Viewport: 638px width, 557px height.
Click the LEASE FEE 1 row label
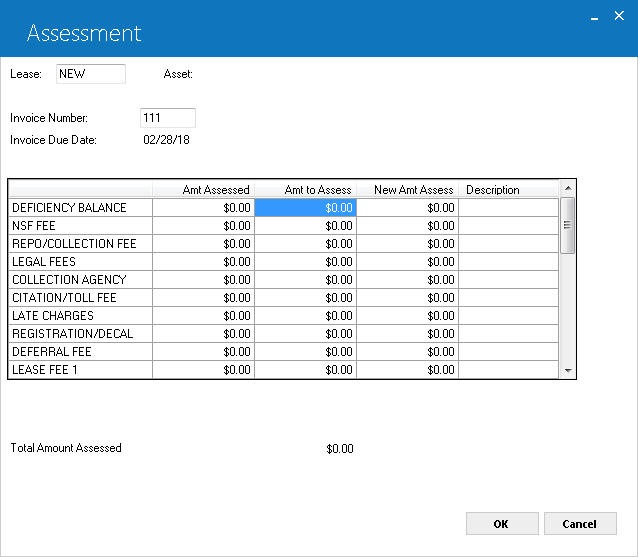coord(81,369)
